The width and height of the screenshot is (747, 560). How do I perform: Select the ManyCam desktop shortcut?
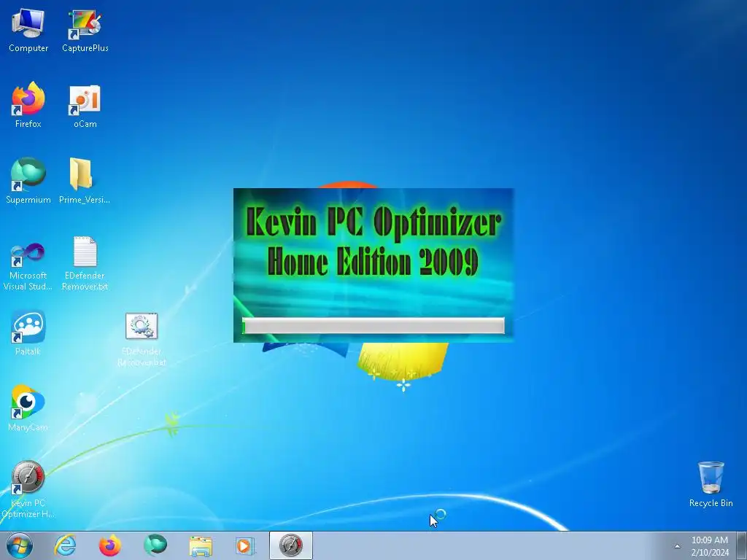coord(28,408)
